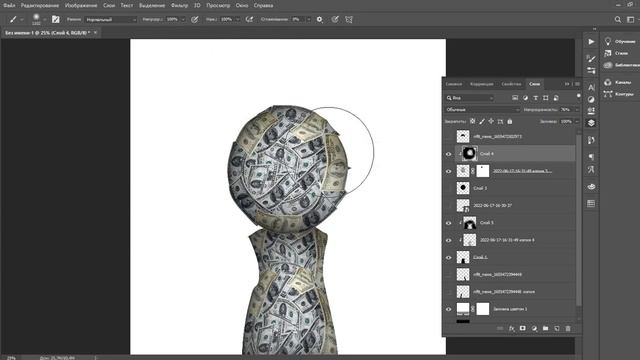Click the layer opacity value field

tap(566, 110)
